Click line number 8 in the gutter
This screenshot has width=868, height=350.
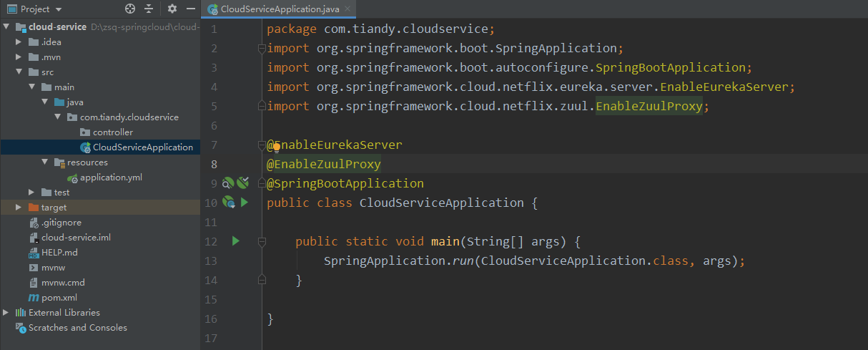(214, 164)
